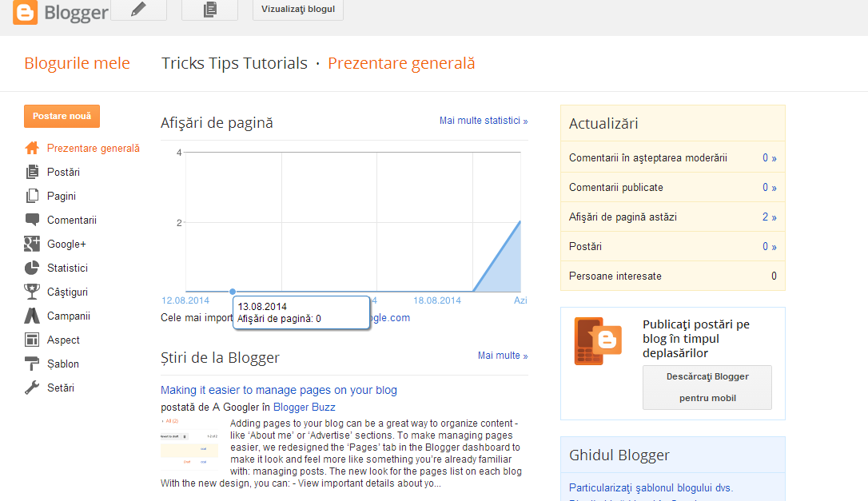This screenshot has height=501, width=868.
Task: Click the Câștiguri trophy icon
Action: pyautogui.click(x=32, y=292)
